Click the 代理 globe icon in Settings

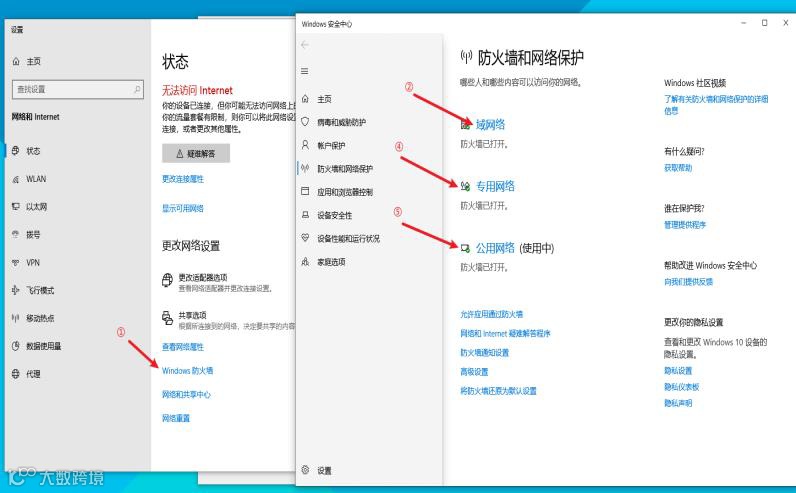[16, 374]
